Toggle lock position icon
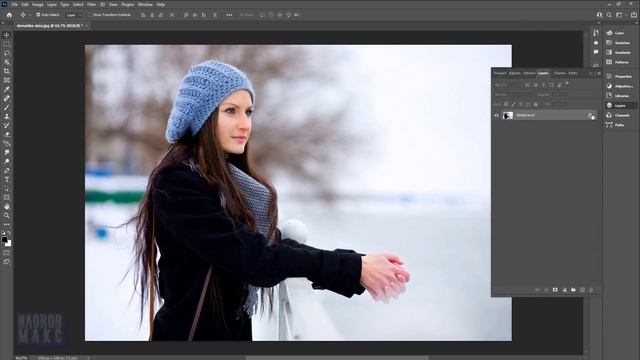640x360 pixels. [521, 104]
